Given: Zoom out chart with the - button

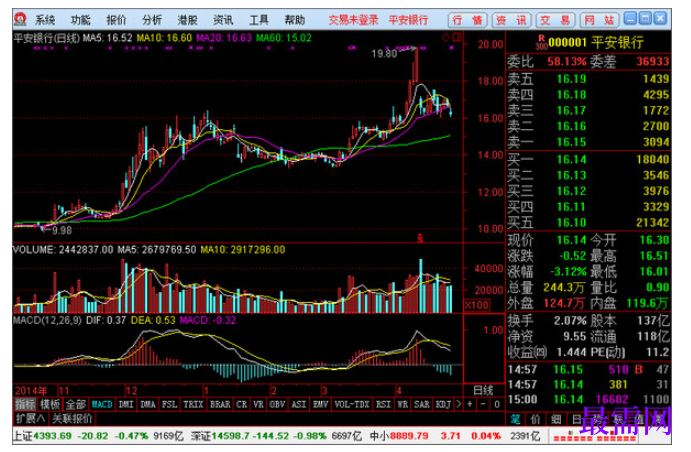Looking at the screenshot, I should point(483,404).
